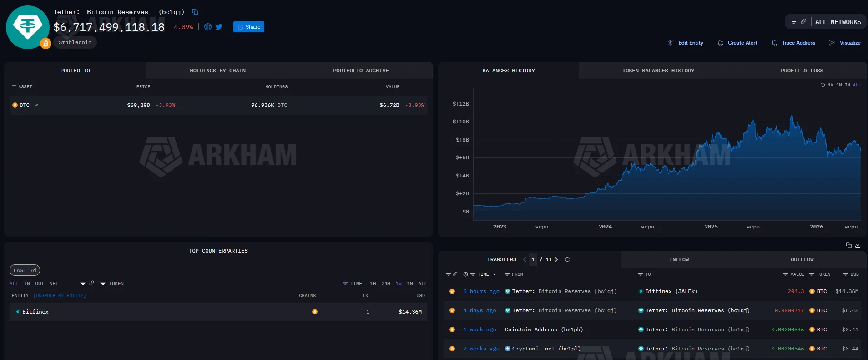Open transfers TO filter
This screenshot has height=360, width=868.
pos(644,274)
